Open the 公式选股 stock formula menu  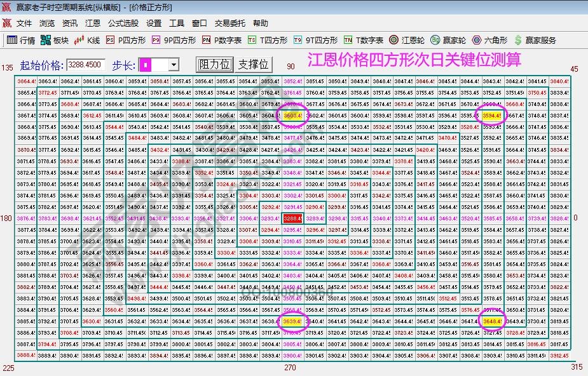coord(123,23)
